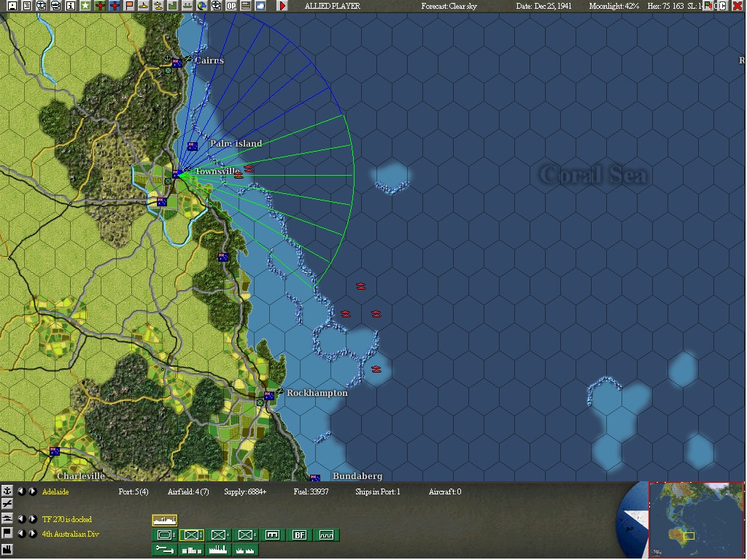Click the anchor port icon in bottom panel
The width and height of the screenshot is (747, 560).
tap(7, 491)
